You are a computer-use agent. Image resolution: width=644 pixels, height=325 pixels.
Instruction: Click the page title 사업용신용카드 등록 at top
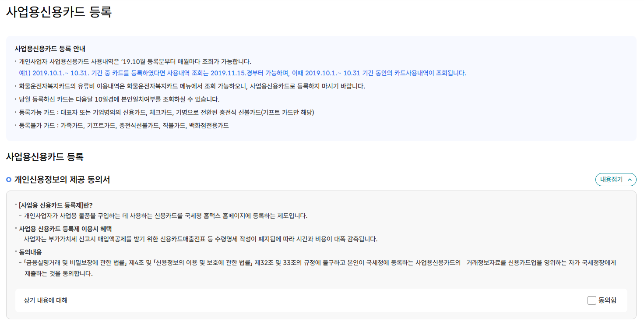pyautogui.click(x=59, y=12)
